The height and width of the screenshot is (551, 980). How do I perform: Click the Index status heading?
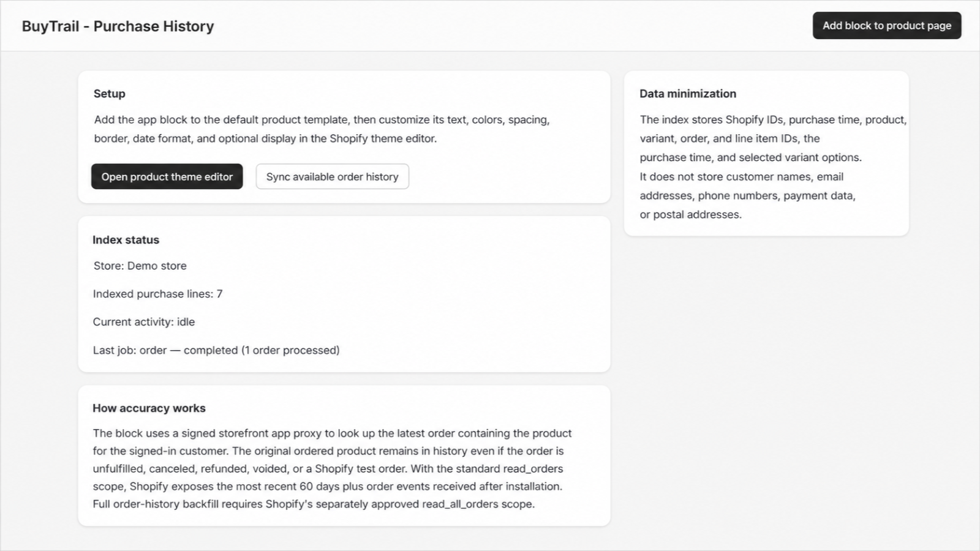pyautogui.click(x=126, y=240)
